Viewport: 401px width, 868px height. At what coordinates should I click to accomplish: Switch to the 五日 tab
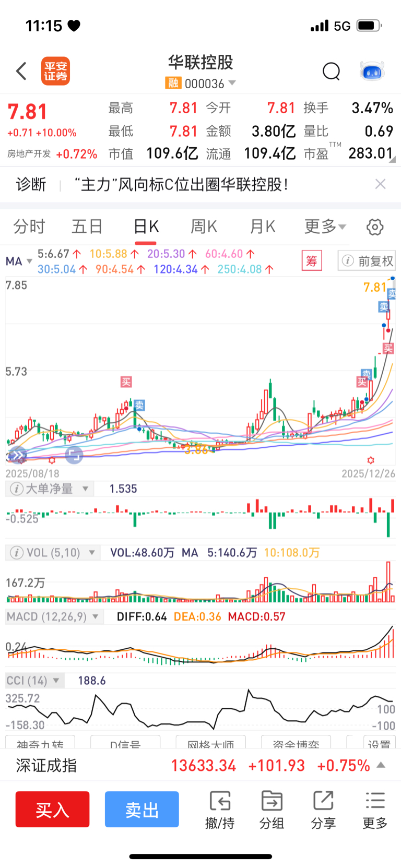[87, 227]
